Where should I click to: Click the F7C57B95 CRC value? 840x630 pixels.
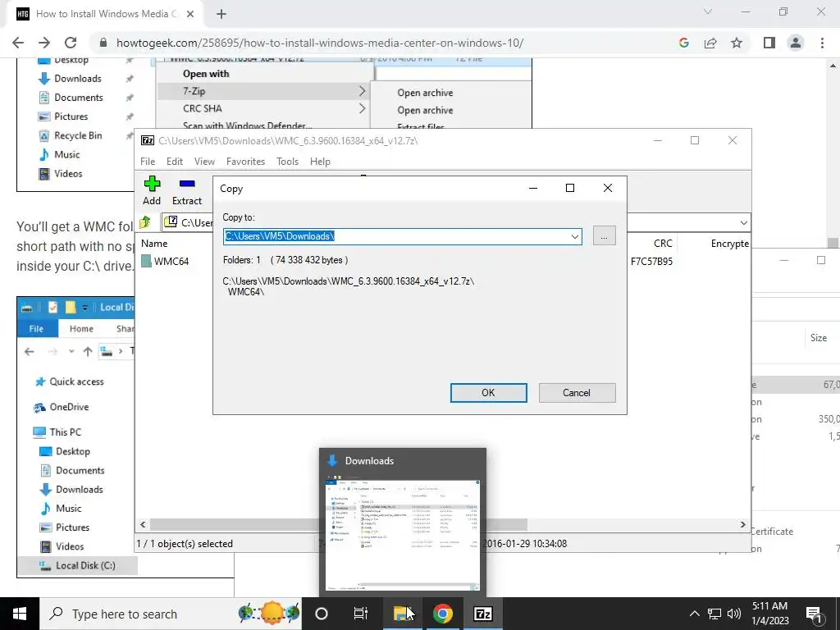tap(651, 262)
